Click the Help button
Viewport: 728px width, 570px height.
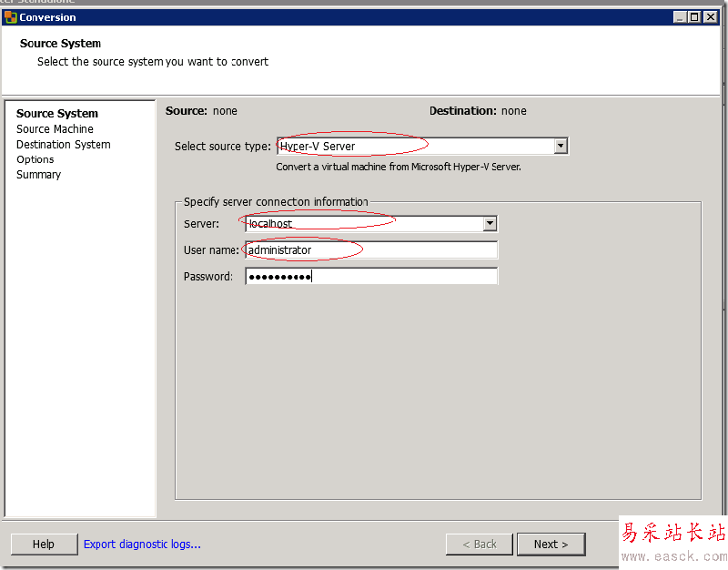(x=44, y=545)
